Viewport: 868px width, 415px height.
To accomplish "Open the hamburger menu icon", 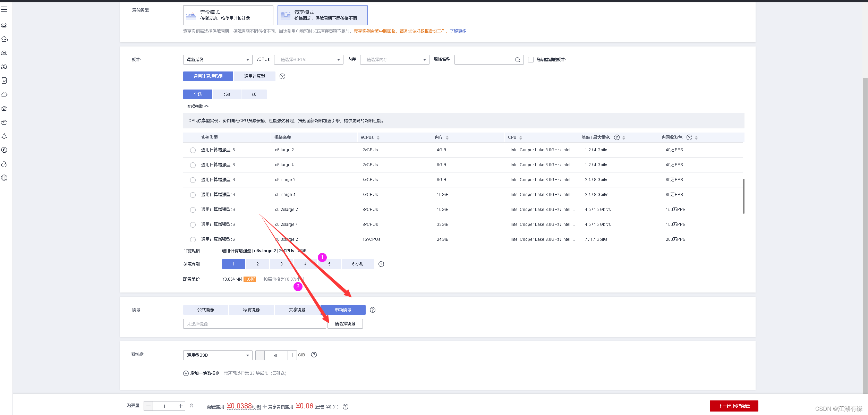I will click(x=4, y=9).
